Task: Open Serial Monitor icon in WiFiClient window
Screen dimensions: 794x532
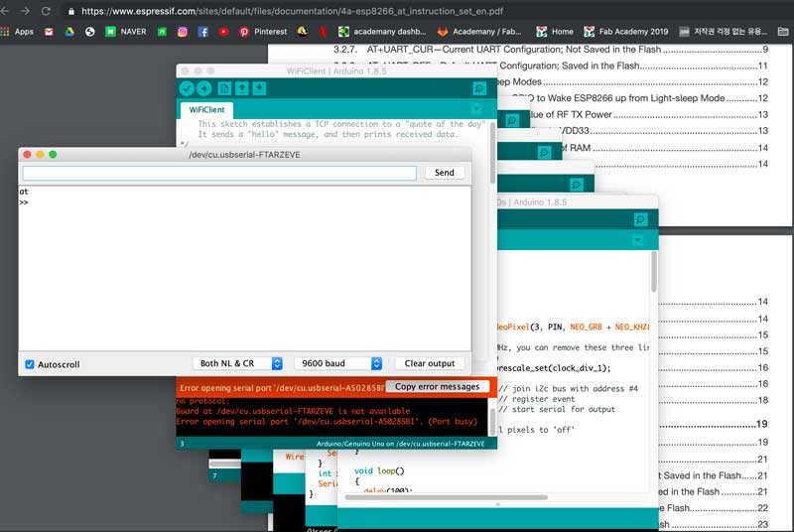Action: pyautogui.click(x=479, y=88)
